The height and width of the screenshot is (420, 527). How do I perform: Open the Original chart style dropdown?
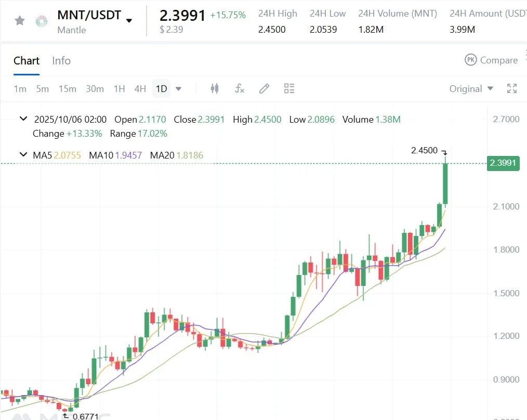tap(471, 89)
